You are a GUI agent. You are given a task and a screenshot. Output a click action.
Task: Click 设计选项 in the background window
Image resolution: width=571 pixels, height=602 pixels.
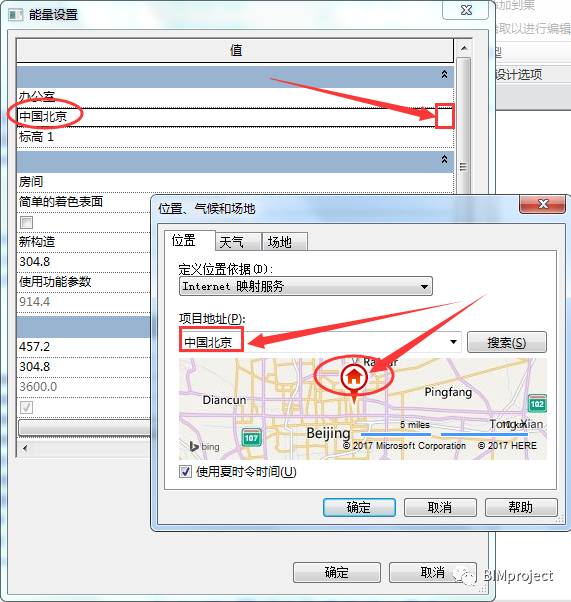(518, 74)
